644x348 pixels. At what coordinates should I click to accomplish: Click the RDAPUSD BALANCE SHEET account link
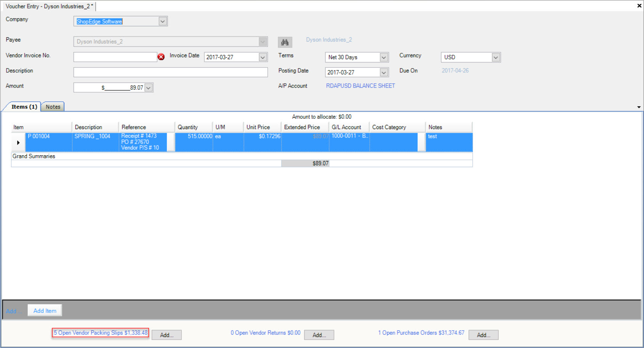pos(360,86)
